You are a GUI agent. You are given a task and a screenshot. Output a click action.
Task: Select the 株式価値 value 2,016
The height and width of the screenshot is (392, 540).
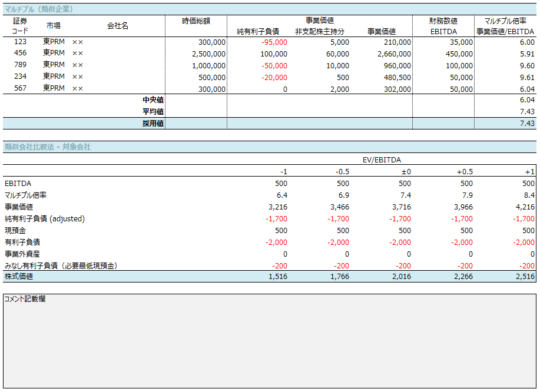[401, 277]
